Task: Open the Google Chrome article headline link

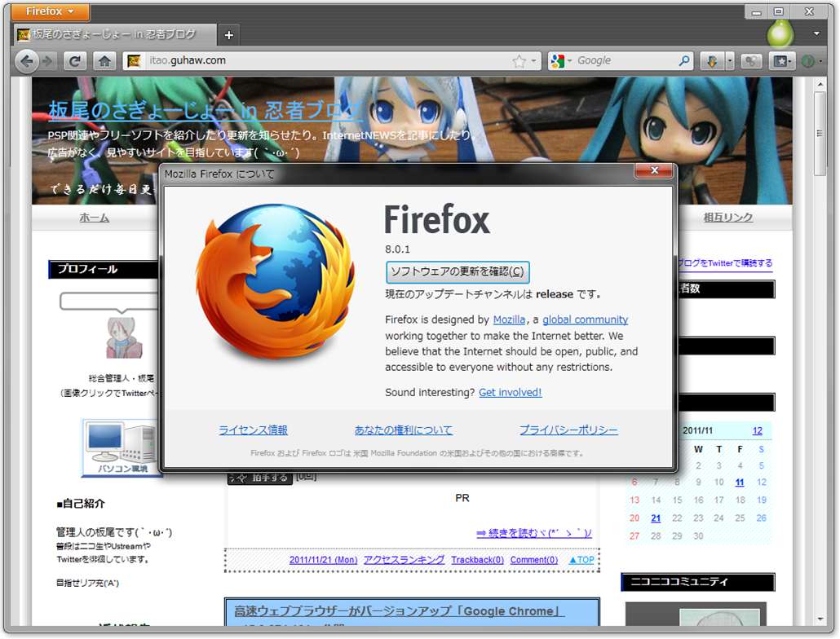Action: tap(399, 611)
